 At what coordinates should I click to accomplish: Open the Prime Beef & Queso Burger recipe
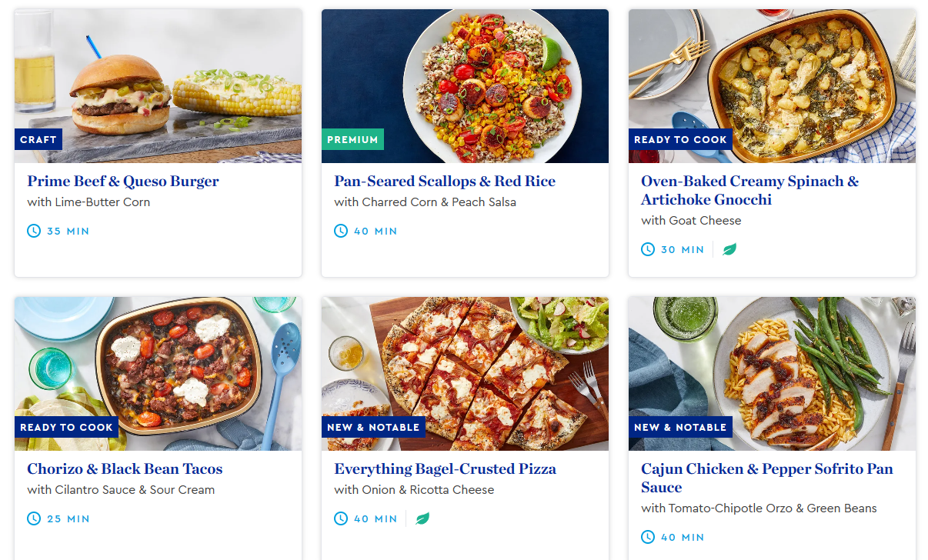pos(122,181)
